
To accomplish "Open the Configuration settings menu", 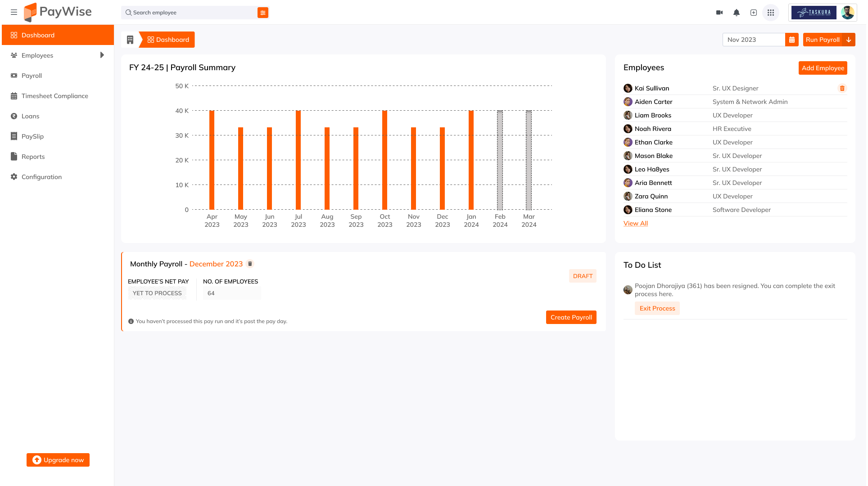I will [x=41, y=177].
